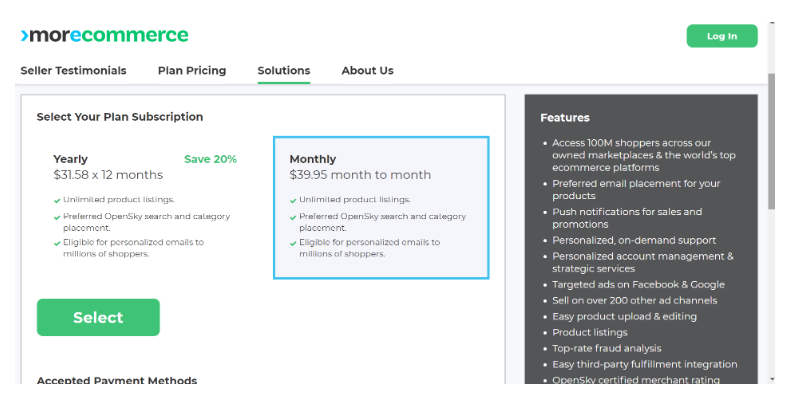Click the scroll down arrow of the scrollbar

[x=772, y=379]
